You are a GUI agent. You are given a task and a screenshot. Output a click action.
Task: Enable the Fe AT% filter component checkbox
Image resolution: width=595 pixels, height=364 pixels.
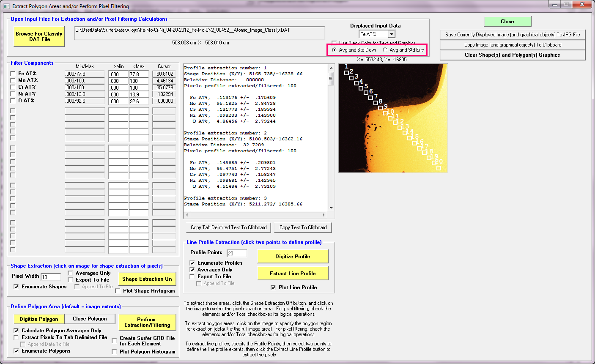click(13, 74)
